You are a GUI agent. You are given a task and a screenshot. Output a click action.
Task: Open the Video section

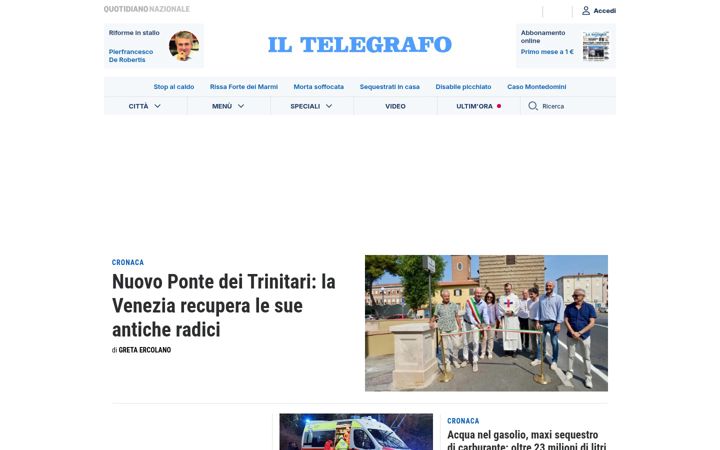tap(395, 106)
